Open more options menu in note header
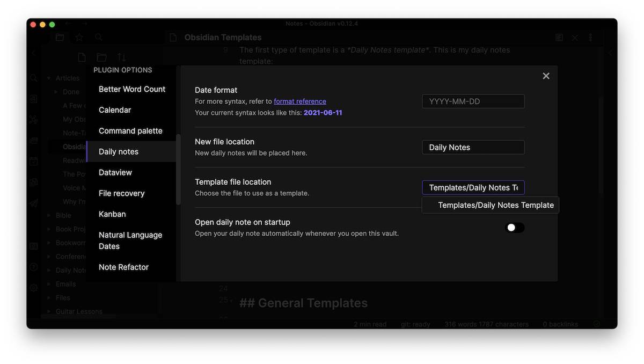The height and width of the screenshot is (364, 644). pyautogui.click(x=590, y=38)
